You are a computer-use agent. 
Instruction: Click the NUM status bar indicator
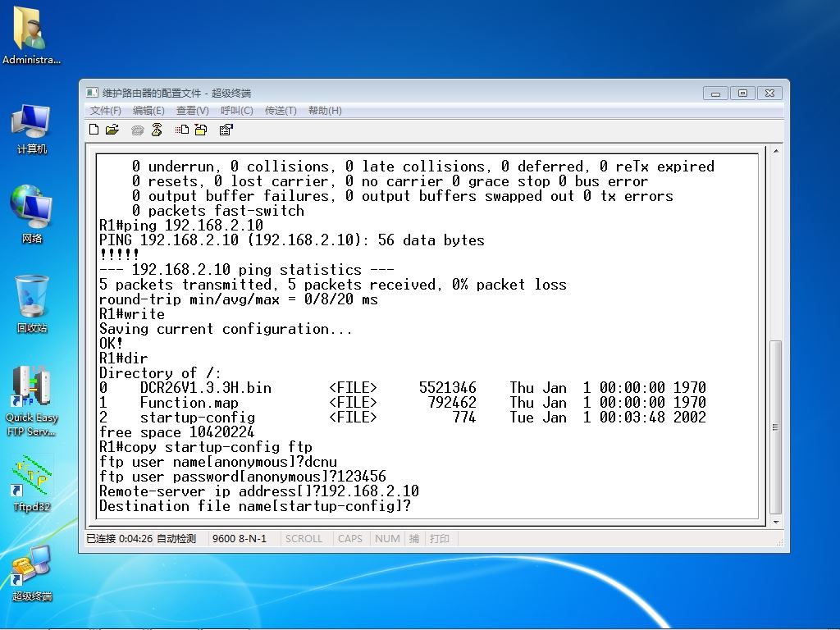(387, 538)
